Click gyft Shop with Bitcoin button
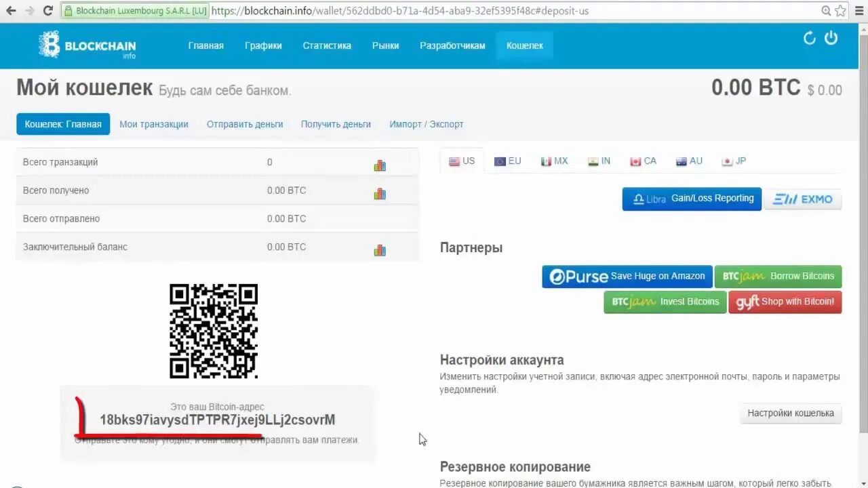The image size is (868, 488). click(785, 302)
